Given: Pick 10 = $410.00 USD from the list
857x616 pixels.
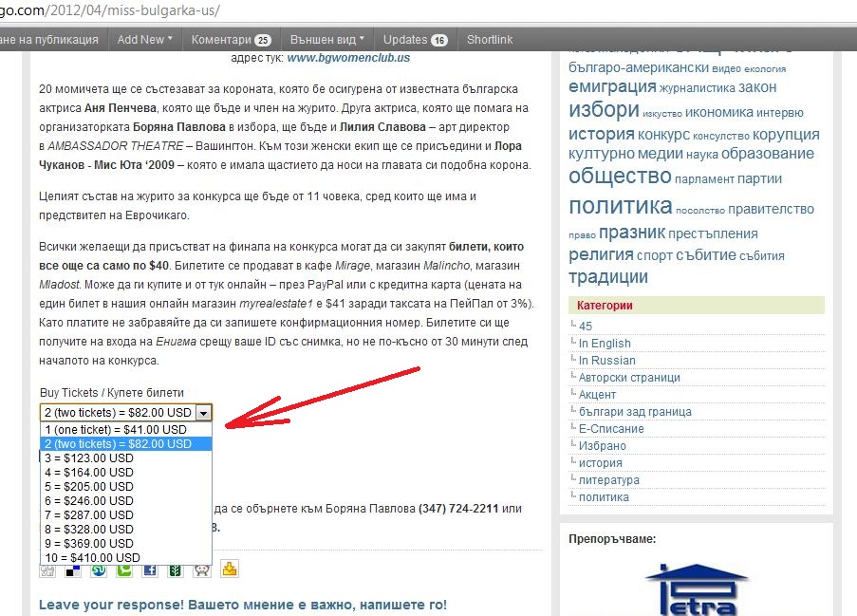Looking at the screenshot, I should point(92,557).
